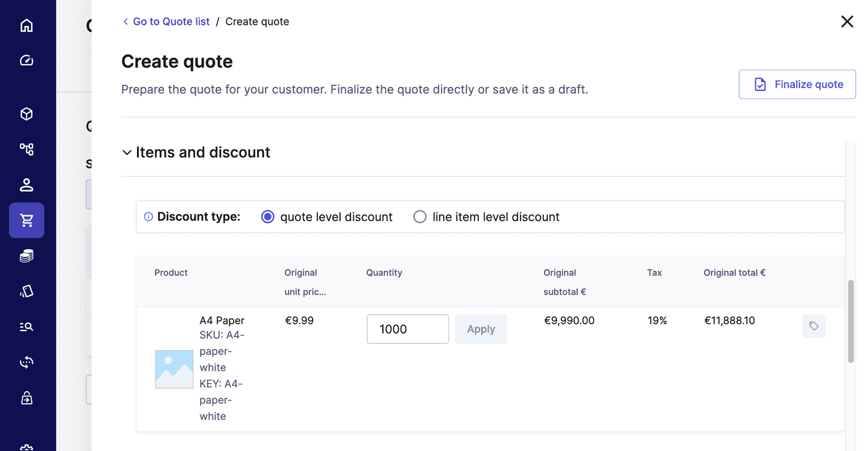The width and height of the screenshot is (868, 451).
Task: Collapse the Items and discount section
Action: (x=127, y=152)
